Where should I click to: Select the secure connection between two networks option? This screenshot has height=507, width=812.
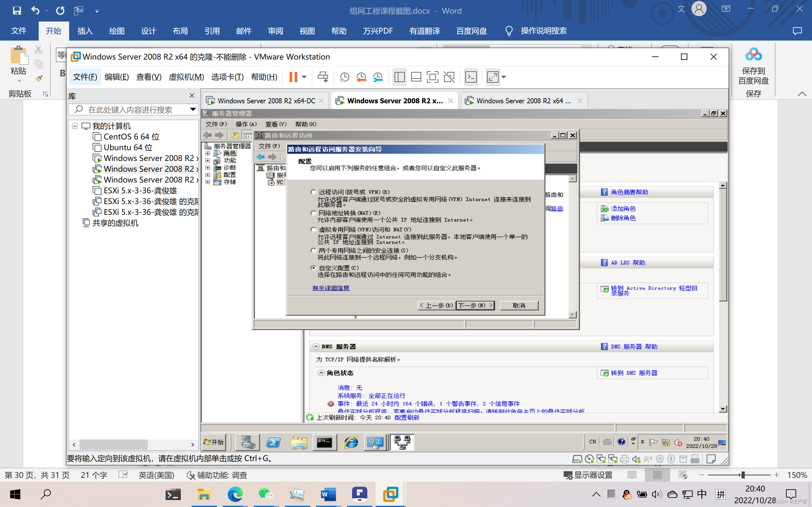coord(313,250)
